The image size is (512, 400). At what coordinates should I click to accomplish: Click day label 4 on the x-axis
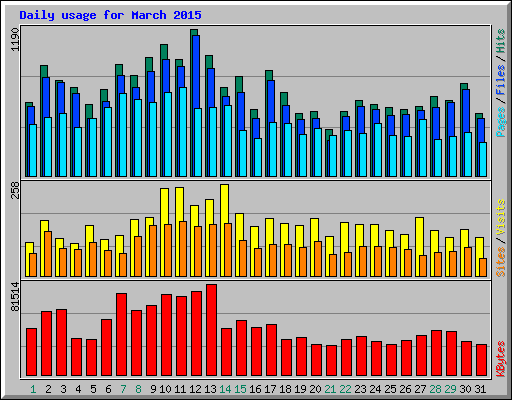coord(78,389)
